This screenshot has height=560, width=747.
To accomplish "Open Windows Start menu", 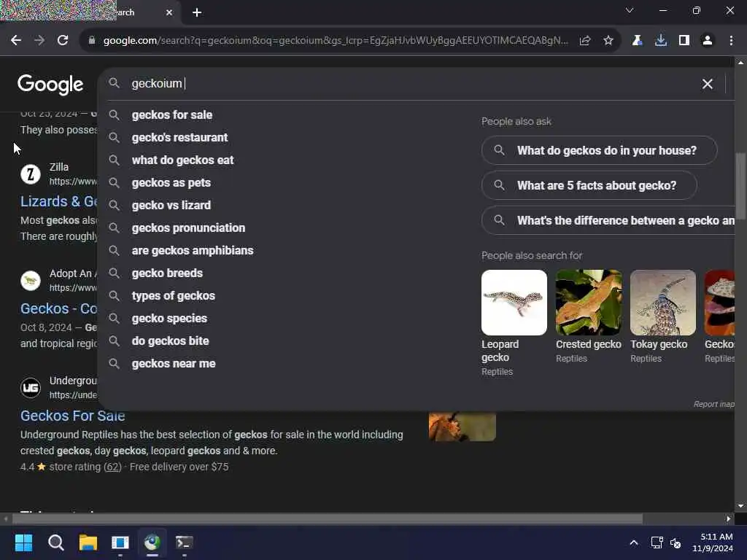I will [x=23, y=542].
